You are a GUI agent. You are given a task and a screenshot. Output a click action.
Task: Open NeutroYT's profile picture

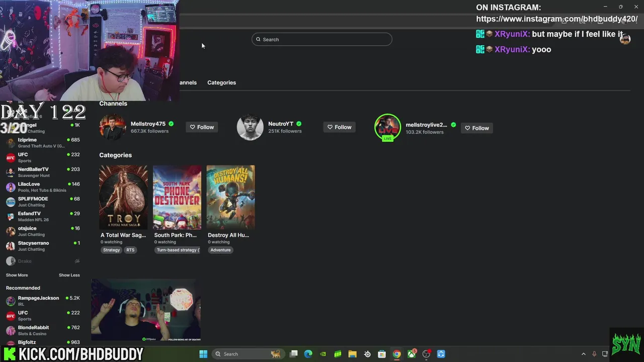[250, 127]
